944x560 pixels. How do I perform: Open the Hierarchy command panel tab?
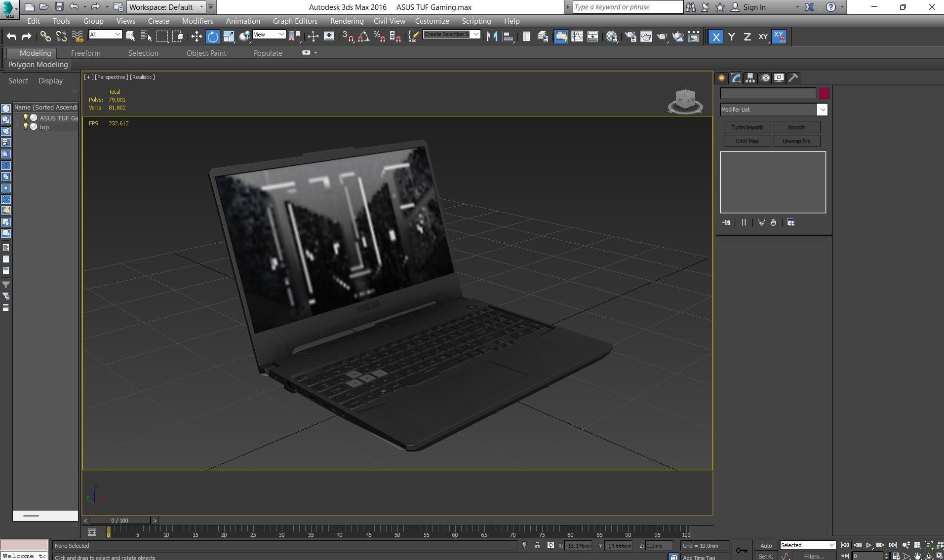(750, 78)
